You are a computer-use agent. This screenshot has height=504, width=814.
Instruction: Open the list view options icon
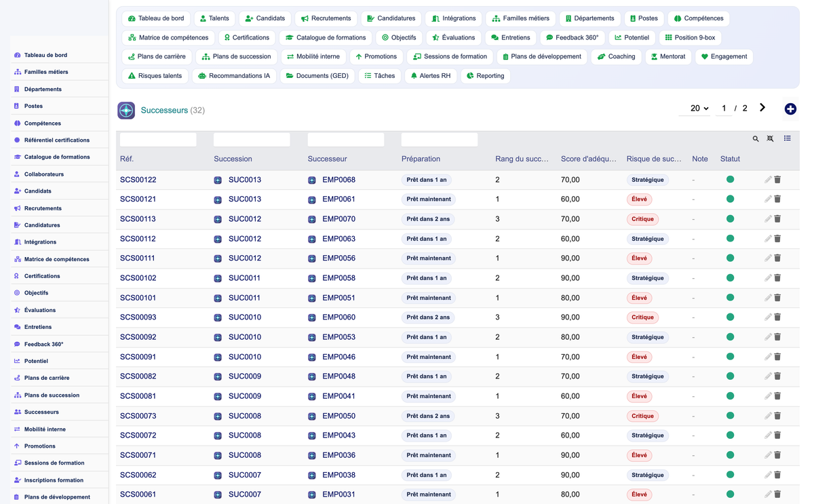click(788, 138)
